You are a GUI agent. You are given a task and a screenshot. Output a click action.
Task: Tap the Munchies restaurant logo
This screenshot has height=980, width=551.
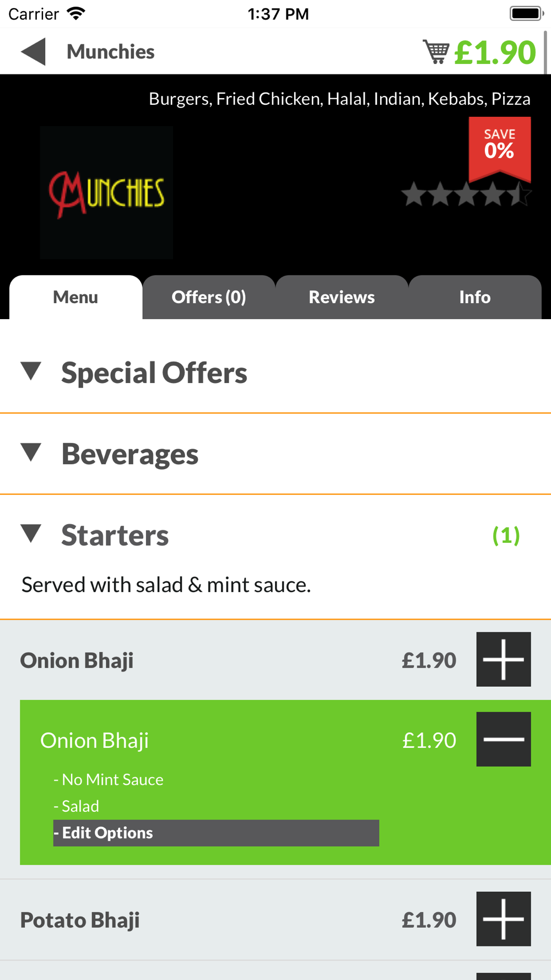pyautogui.click(x=106, y=192)
